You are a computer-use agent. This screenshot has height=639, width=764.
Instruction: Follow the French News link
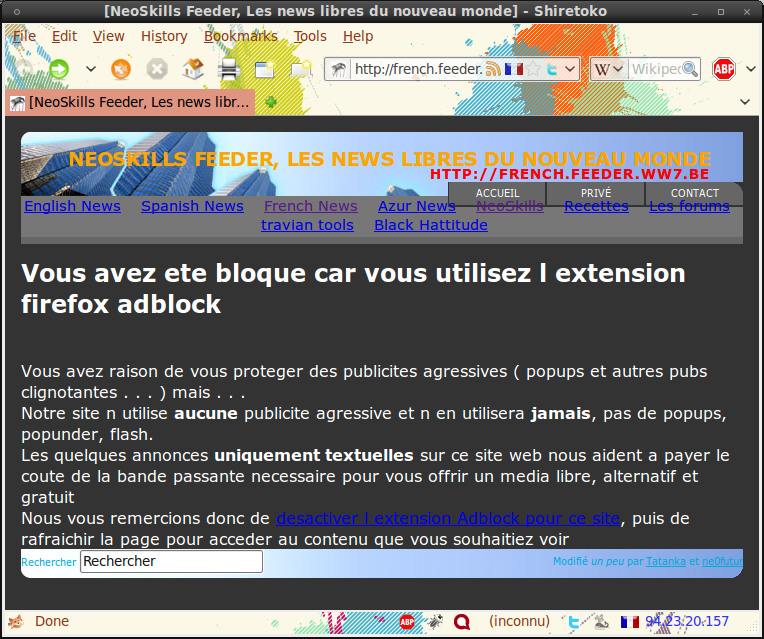coord(311,206)
